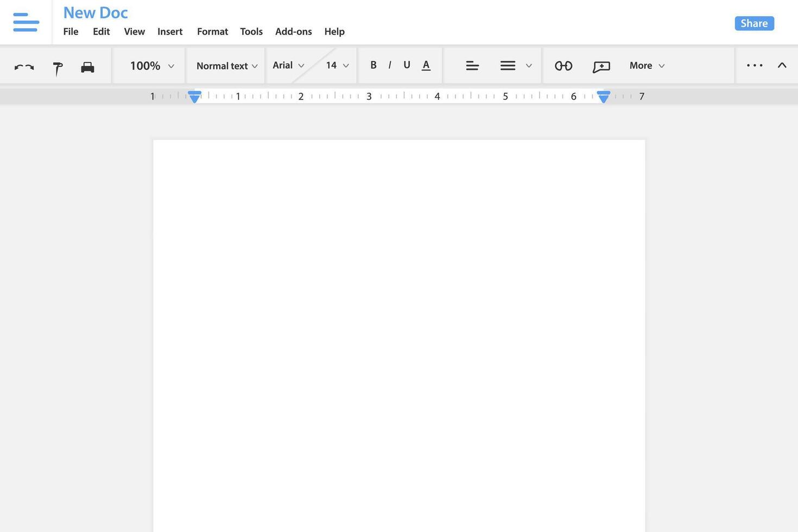The height and width of the screenshot is (532, 798).
Task: Add a comment using the comment icon
Action: click(x=601, y=67)
